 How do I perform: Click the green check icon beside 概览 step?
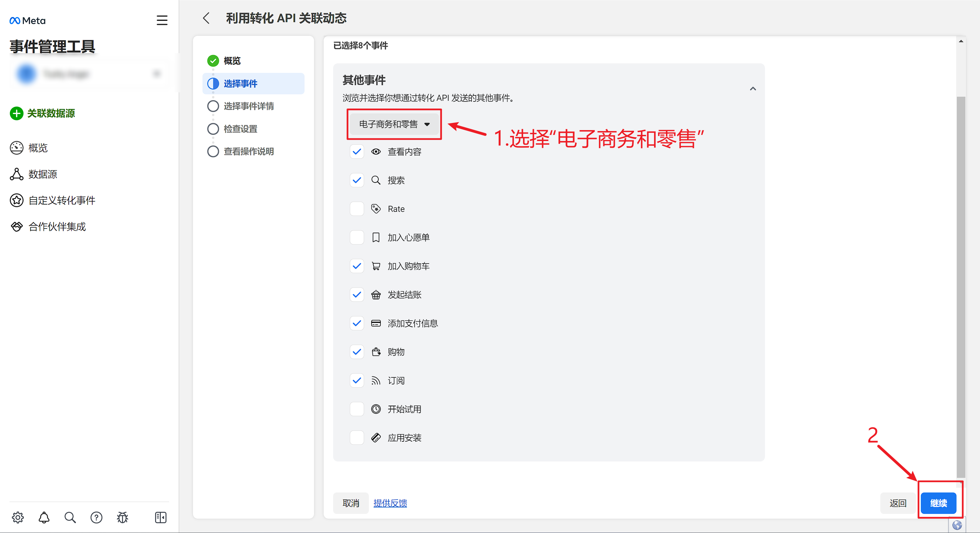pyautogui.click(x=213, y=61)
